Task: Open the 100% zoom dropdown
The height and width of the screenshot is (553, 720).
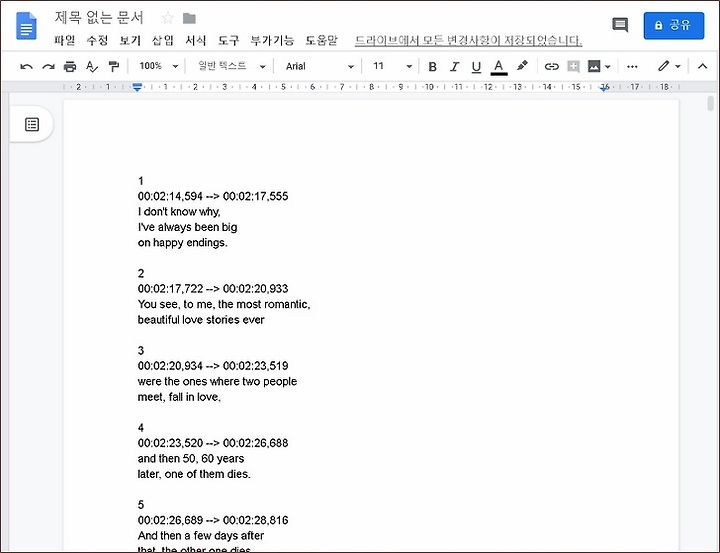Action: coord(158,66)
